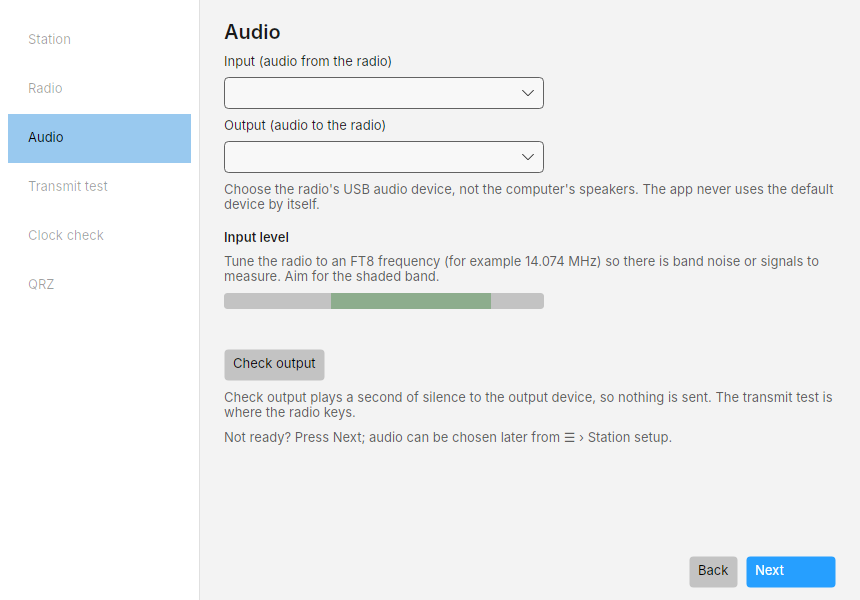Open the Input audio device dropdown
Screen dimensions: 860x600
[x=384, y=93]
